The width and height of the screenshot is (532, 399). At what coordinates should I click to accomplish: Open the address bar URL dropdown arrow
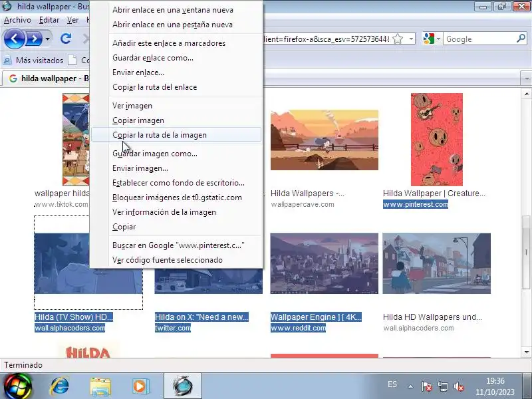point(411,39)
